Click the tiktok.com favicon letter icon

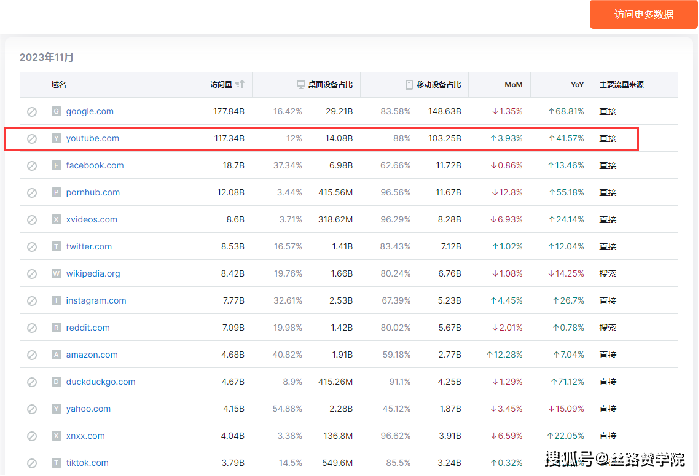click(x=56, y=463)
